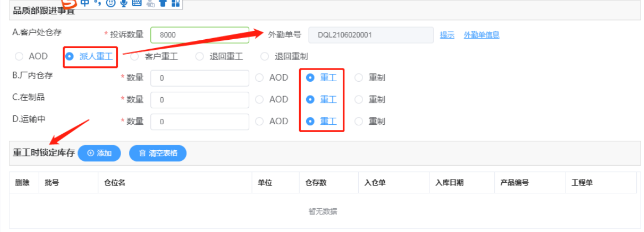The image size is (644, 232).
Task: Open the soft keyboard icon
Action: (137, 3)
